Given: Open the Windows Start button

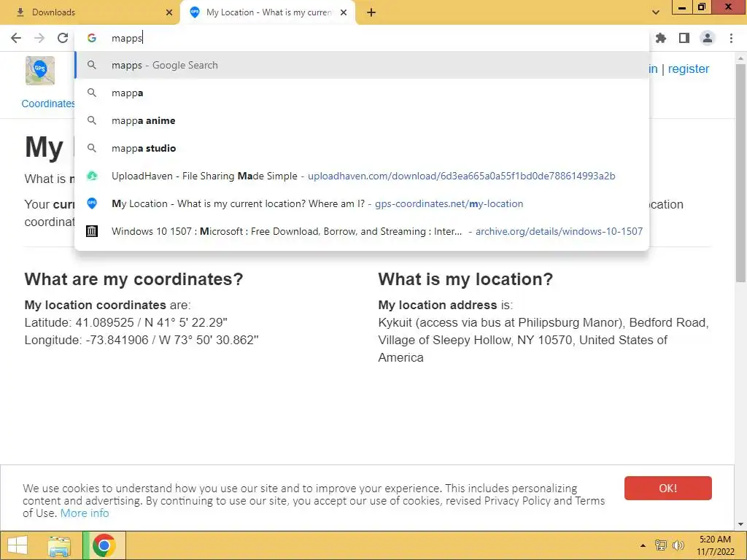Looking at the screenshot, I should [x=18, y=545].
